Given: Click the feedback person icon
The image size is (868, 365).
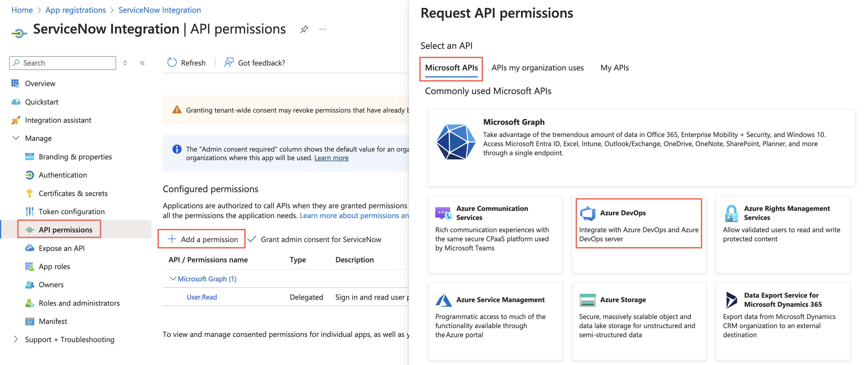Looking at the screenshot, I should 229,63.
